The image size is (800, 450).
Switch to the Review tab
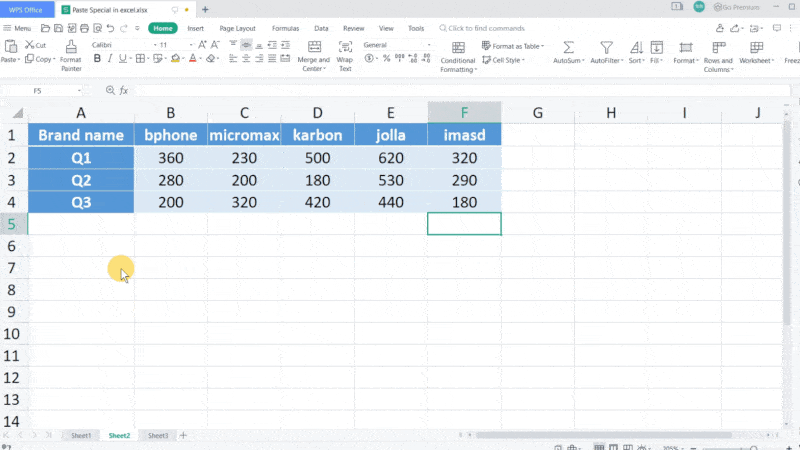click(354, 29)
